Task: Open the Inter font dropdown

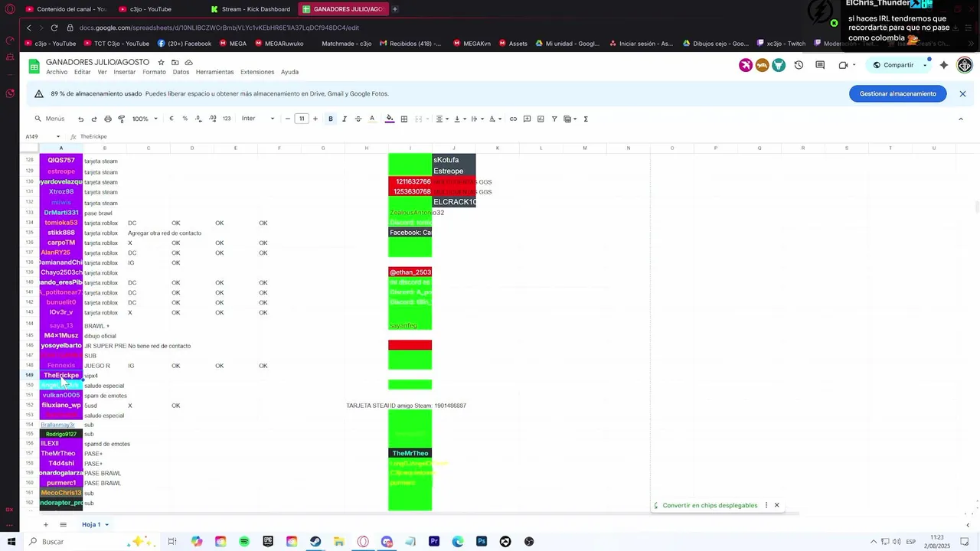Action: tap(258, 119)
